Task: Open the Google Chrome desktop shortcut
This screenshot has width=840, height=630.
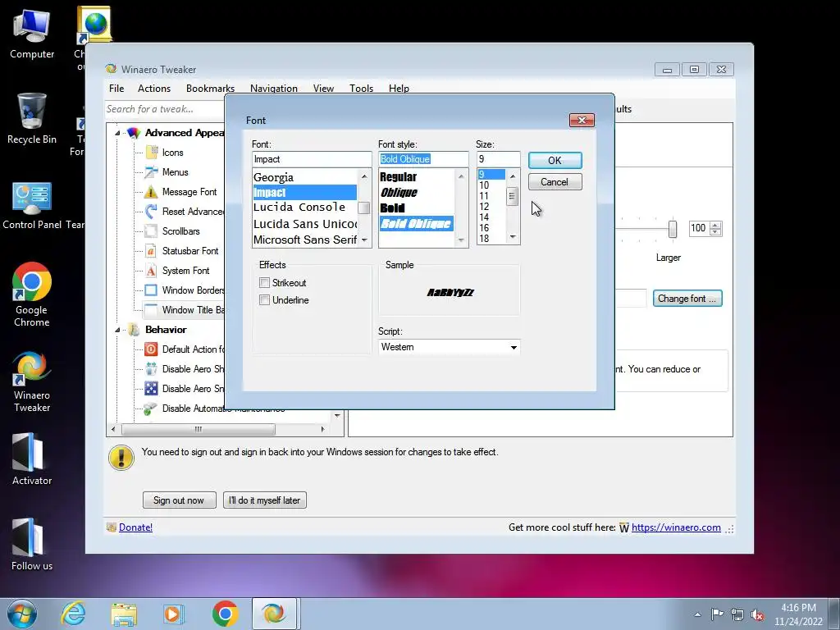Action: tap(32, 294)
